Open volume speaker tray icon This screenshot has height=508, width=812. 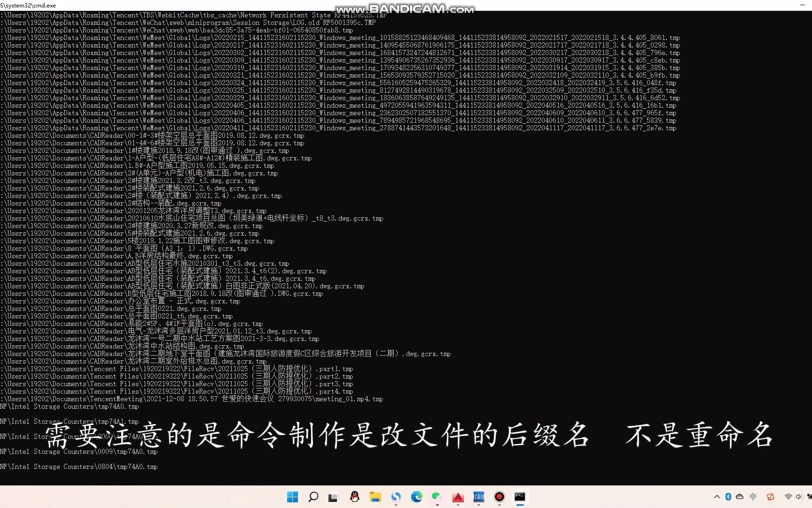799,497
